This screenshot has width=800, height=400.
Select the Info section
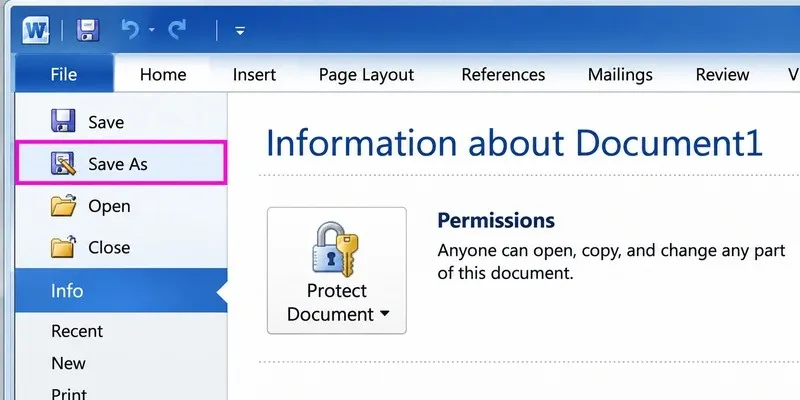pyautogui.click(x=121, y=291)
